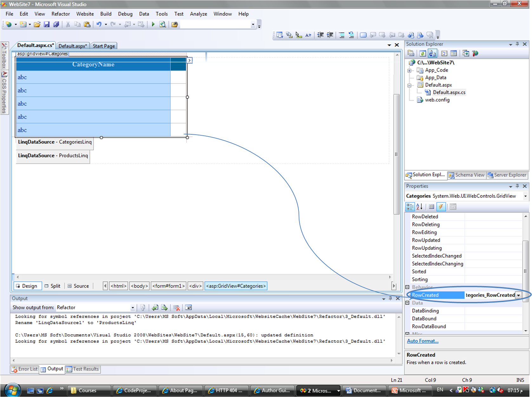532x397 pixels.
Task: Toggle a bookmark with the bookmark icon
Action: click(363, 35)
